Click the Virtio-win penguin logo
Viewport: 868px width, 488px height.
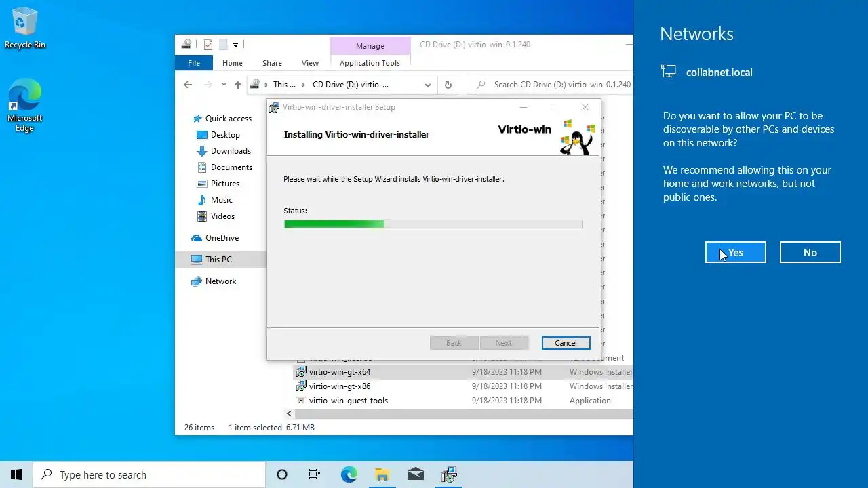577,137
